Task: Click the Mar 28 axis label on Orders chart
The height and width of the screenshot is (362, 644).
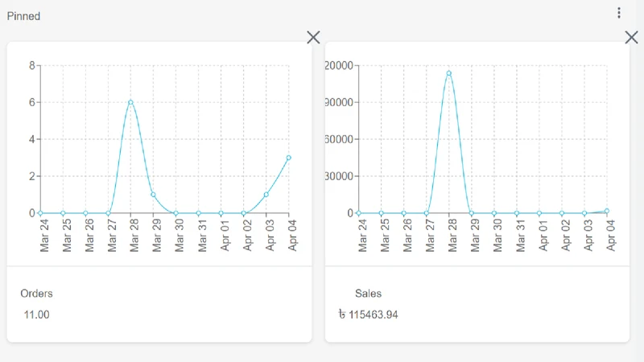Action: (x=134, y=235)
